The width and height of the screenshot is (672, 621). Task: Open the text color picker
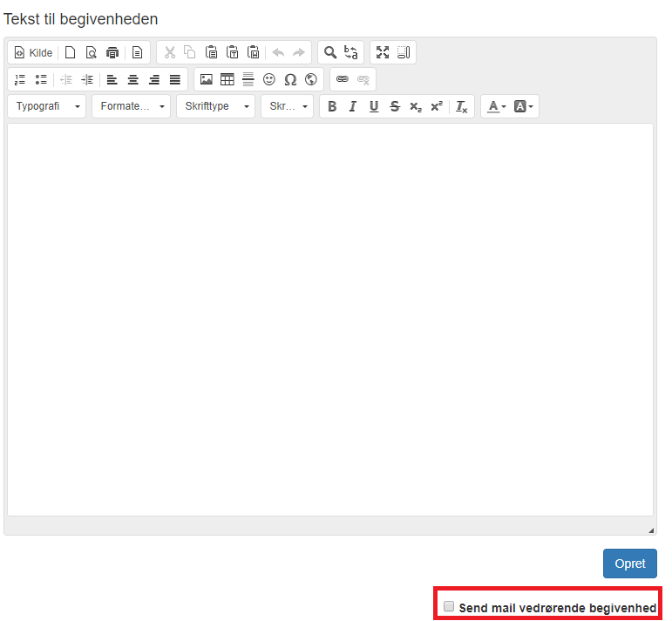pyautogui.click(x=497, y=106)
